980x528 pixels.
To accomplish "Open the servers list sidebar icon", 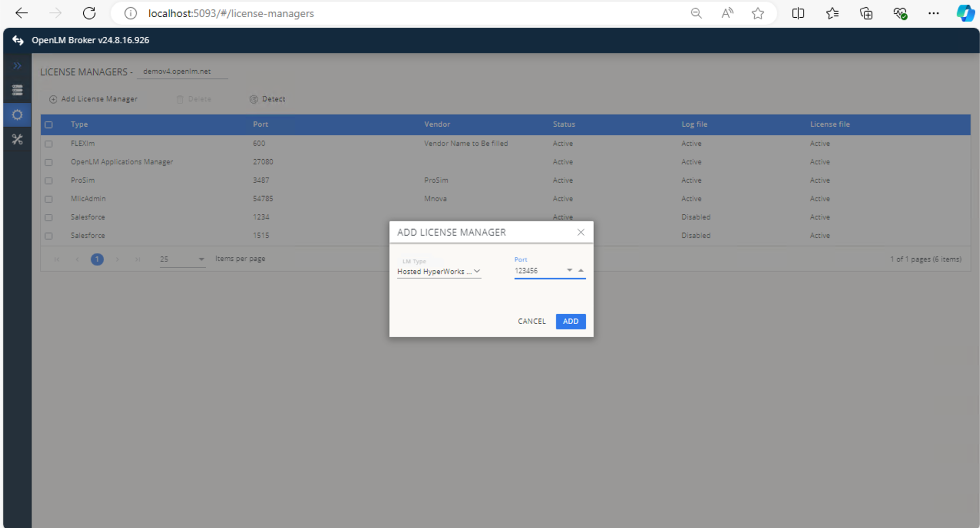I will pyautogui.click(x=17, y=90).
